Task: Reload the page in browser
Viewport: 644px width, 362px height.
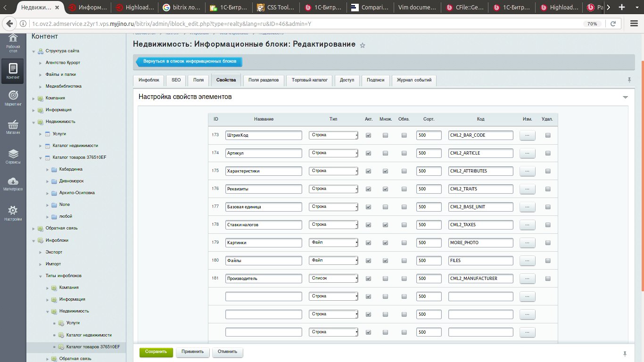Action: [x=613, y=24]
